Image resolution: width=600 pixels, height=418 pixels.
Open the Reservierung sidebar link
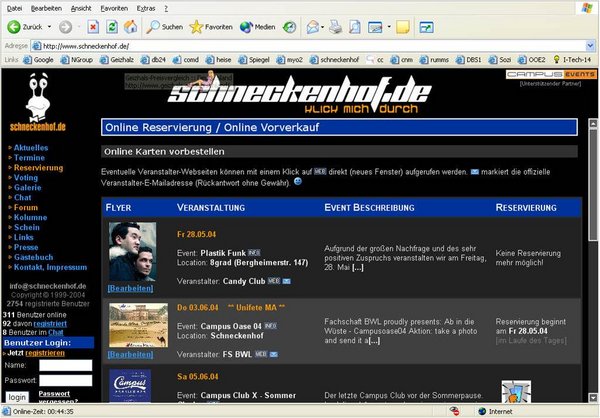(38, 168)
